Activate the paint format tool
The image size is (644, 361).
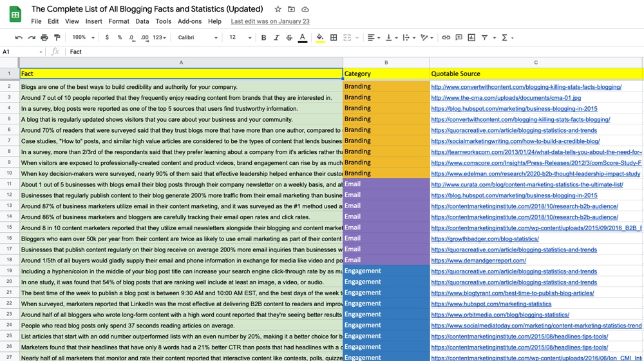[57, 37]
